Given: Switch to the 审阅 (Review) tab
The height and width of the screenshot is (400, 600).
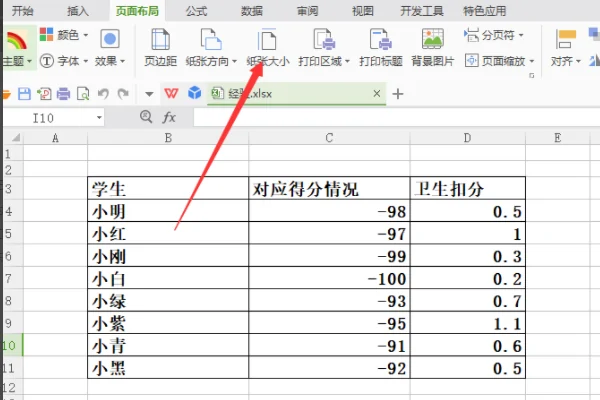Looking at the screenshot, I should click(x=307, y=11).
